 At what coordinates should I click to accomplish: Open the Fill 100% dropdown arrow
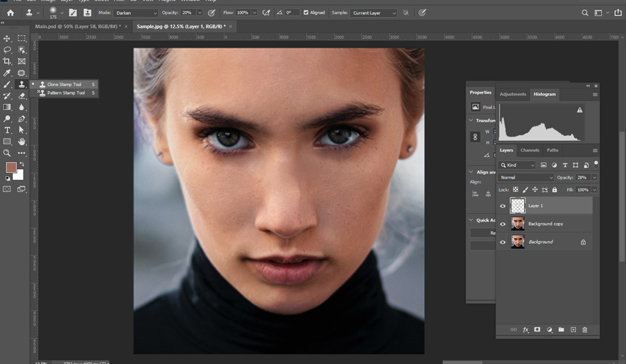point(594,190)
